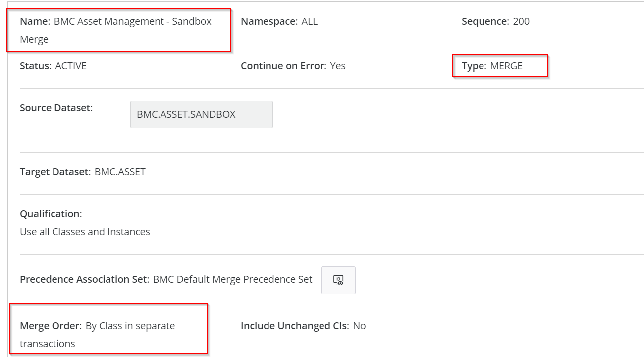This screenshot has width=644, height=357.
Task: Select the 'Namespace: ALL' text
Action: coord(279,21)
